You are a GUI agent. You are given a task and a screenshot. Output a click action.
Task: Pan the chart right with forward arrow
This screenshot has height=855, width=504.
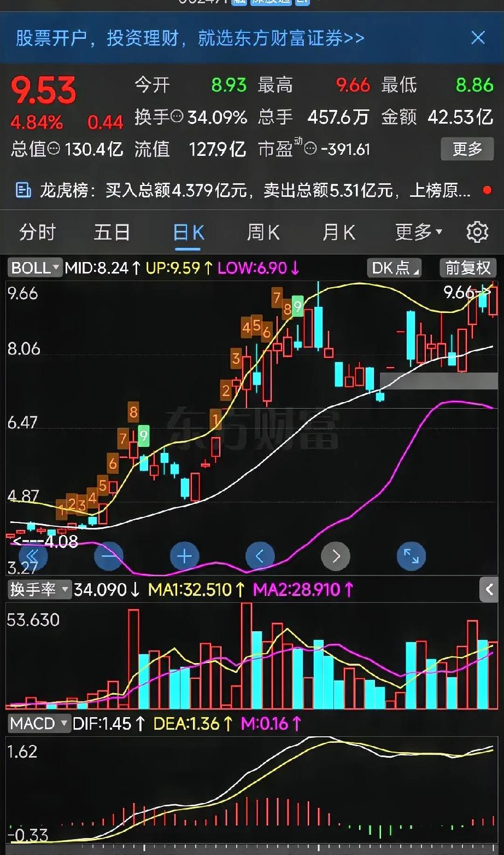point(336,556)
